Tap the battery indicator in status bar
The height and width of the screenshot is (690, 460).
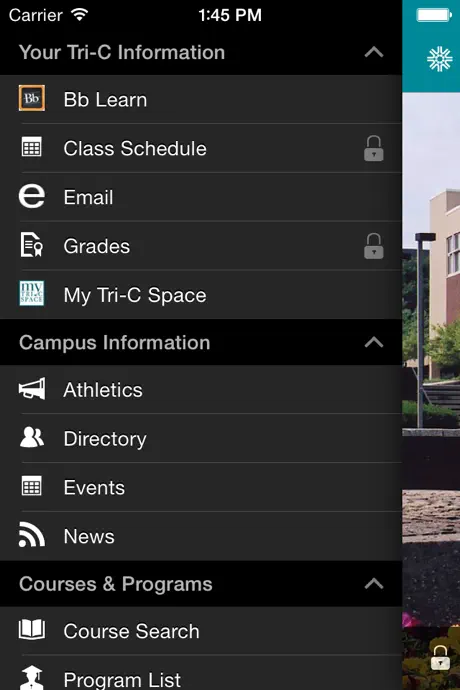pos(434,15)
